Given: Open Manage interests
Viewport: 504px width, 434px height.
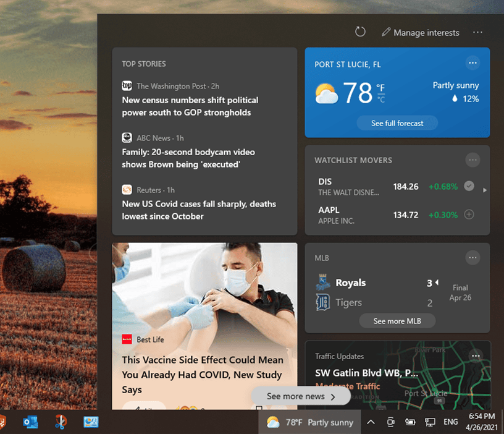Looking at the screenshot, I should 421,33.
